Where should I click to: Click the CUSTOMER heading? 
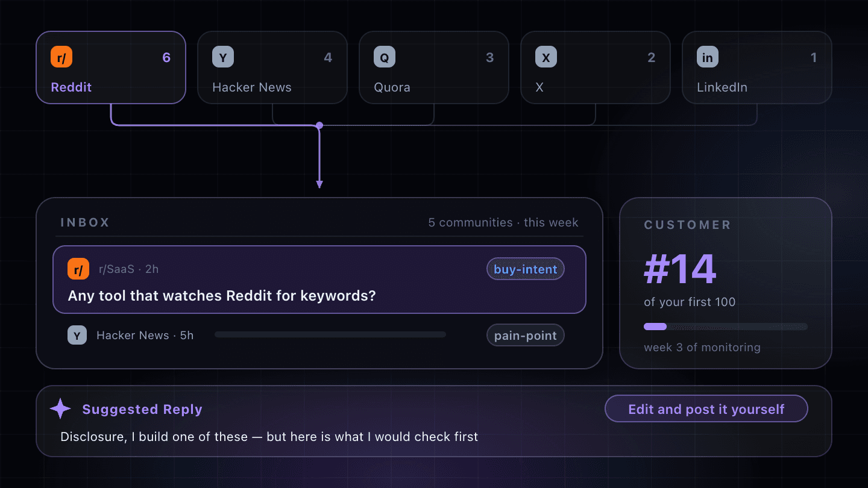(x=688, y=225)
